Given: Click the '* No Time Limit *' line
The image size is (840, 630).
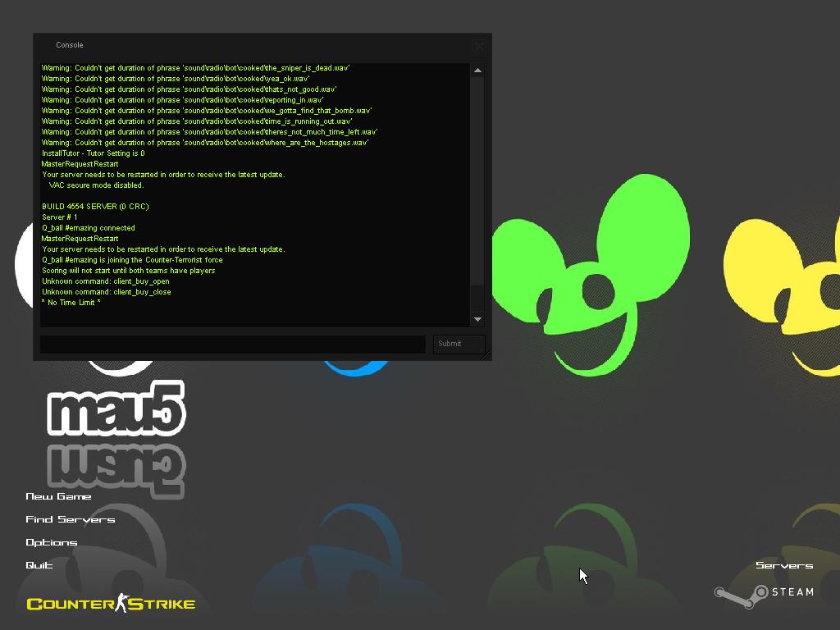Looking at the screenshot, I should (71, 303).
